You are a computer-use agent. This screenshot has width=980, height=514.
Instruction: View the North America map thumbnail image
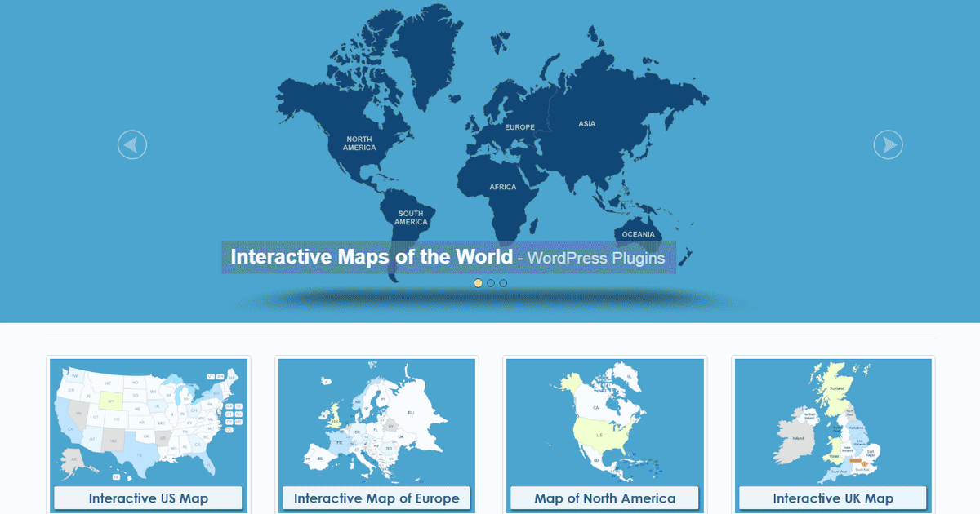(605, 422)
